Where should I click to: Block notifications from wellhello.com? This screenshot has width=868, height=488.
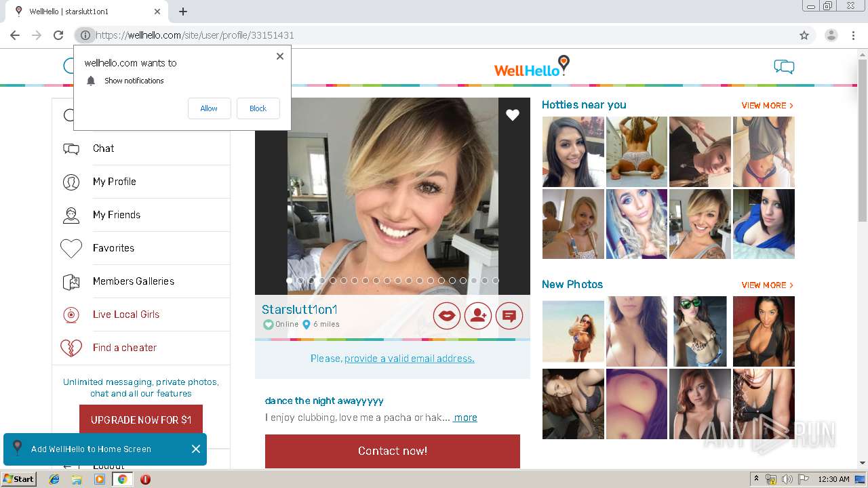point(258,108)
